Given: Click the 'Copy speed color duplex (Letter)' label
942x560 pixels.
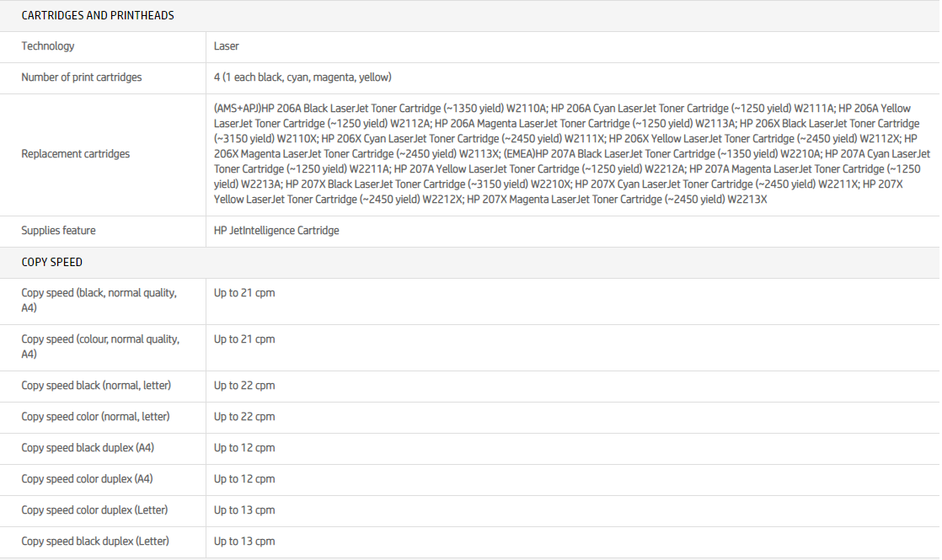Looking at the screenshot, I should pyautogui.click(x=94, y=510).
